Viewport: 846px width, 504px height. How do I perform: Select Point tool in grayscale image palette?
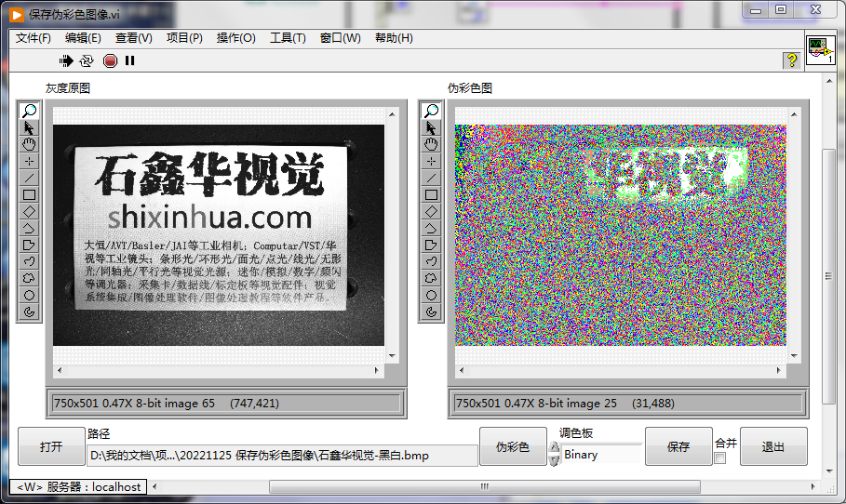click(29, 161)
